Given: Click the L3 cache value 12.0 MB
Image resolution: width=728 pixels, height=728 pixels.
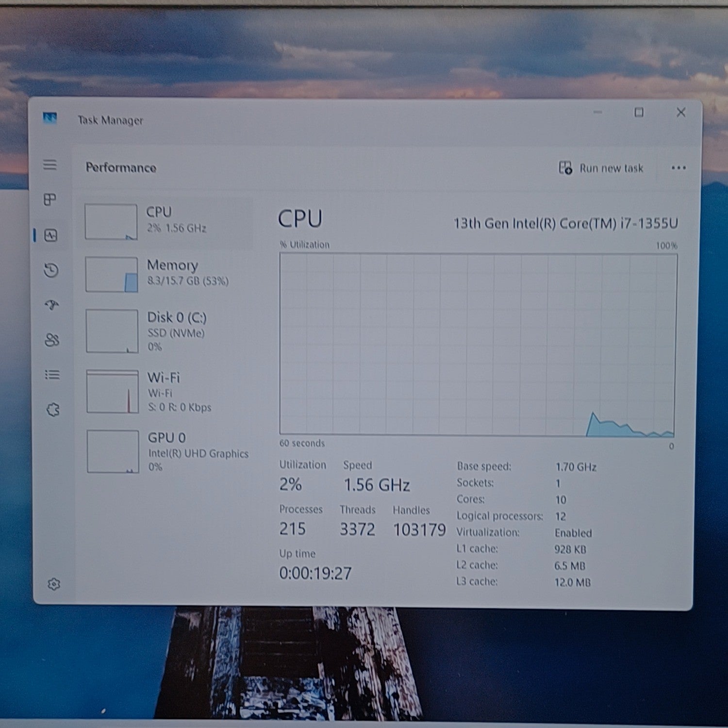Looking at the screenshot, I should pyautogui.click(x=573, y=582).
